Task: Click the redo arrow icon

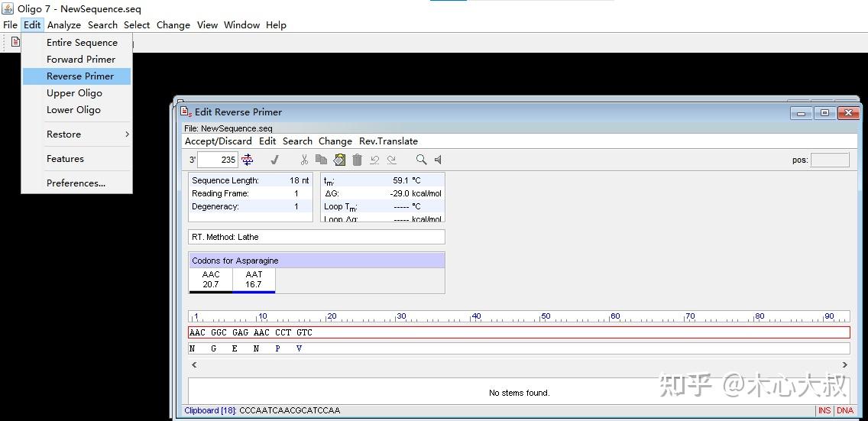Action: [391, 160]
